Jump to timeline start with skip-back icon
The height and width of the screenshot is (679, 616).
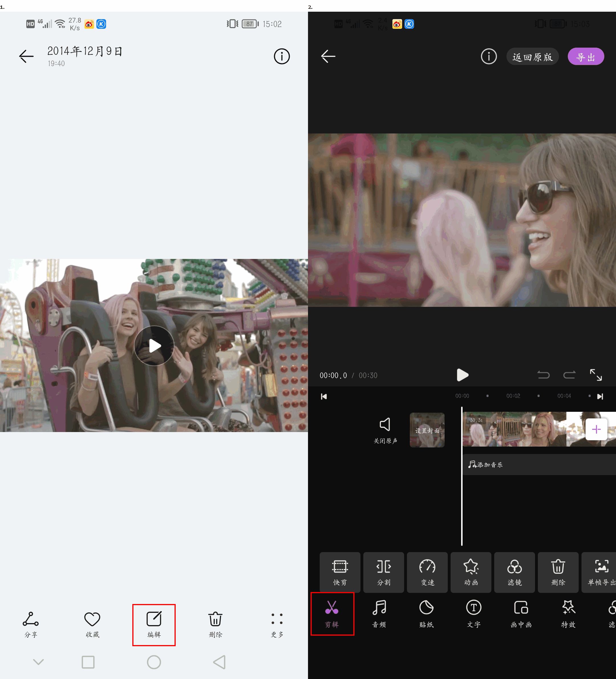[x=324, y=396]
